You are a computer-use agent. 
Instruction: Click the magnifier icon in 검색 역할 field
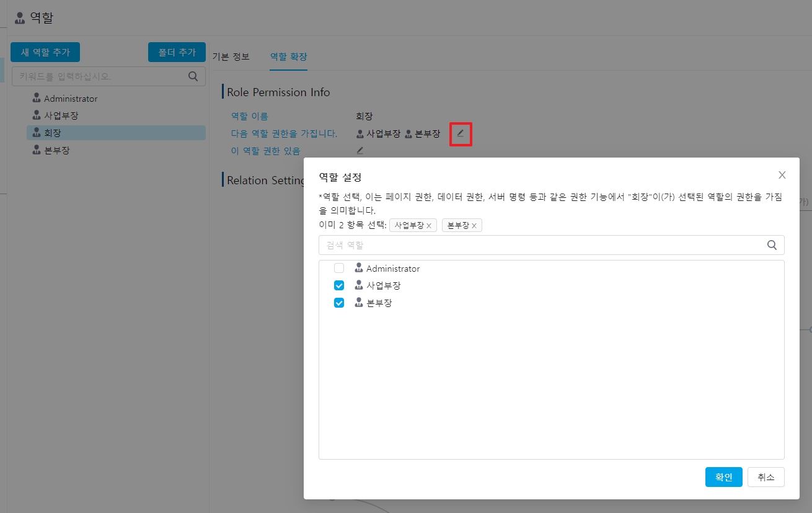pyautogui.click(x=772, y=245)
